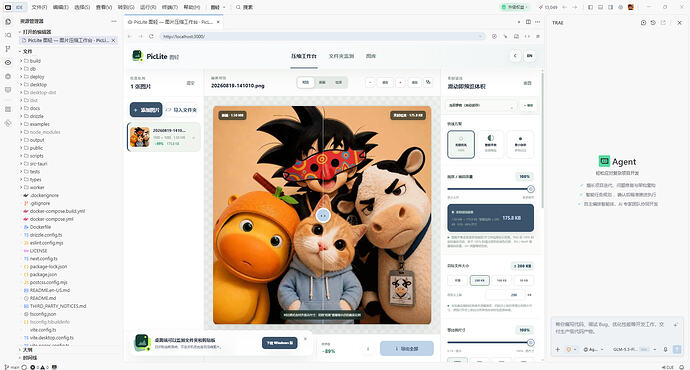Adjust the export size slider handle
The image size is (690, 370).
pos(531,342)
